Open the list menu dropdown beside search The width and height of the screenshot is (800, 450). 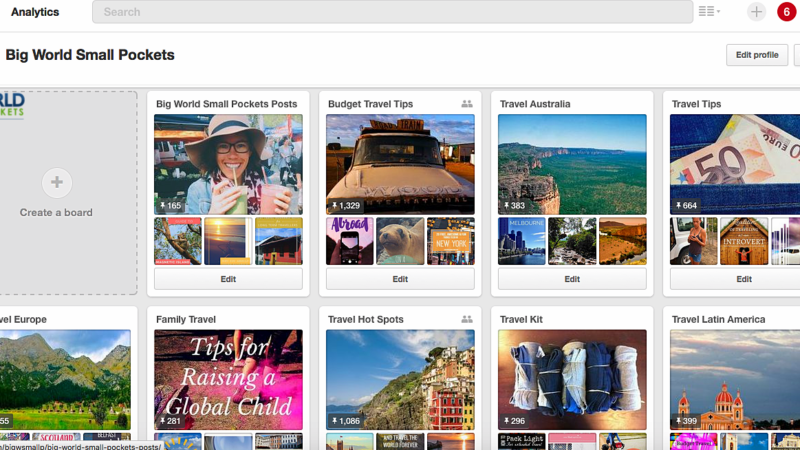pos(708,12)
